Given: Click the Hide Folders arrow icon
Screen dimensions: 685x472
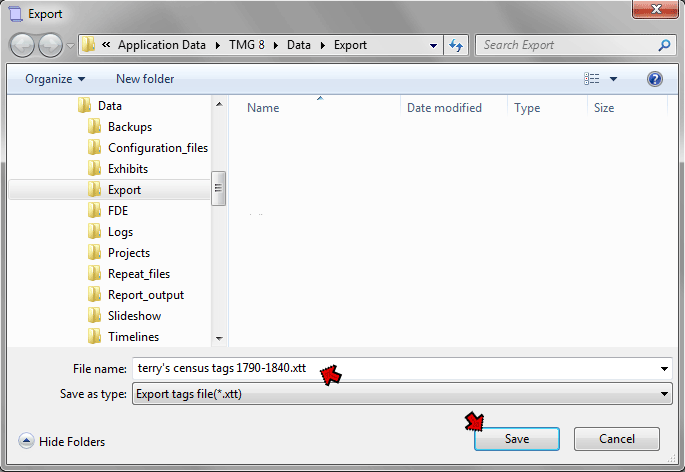Looking at the screenshot, I should coord(26,441).
